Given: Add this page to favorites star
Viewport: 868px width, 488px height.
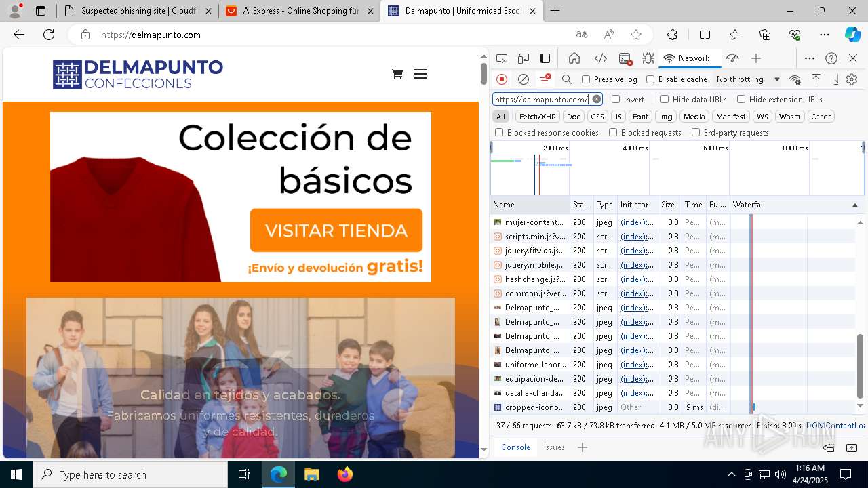Looking at the screenshot, I should click(635, 35).
